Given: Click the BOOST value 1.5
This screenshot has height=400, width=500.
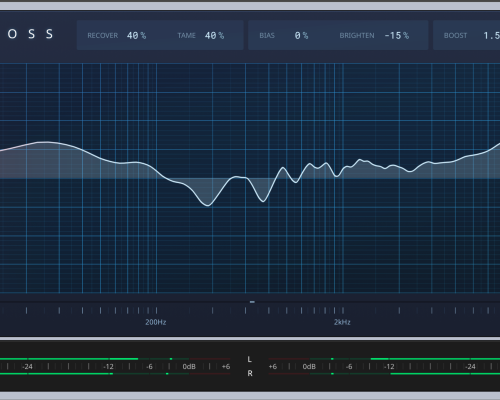Looking at the screenshot, I should [x=491, y=35].
